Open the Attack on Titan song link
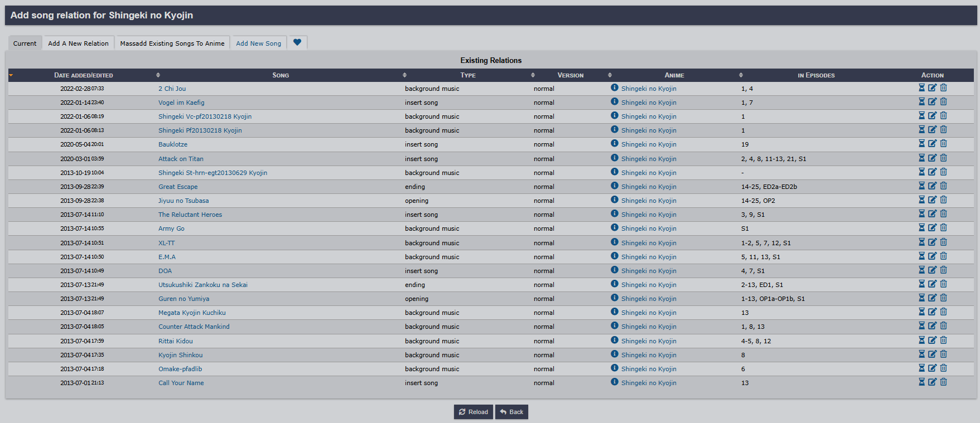Screen dimensions: 980x423 tap(181, 159)
